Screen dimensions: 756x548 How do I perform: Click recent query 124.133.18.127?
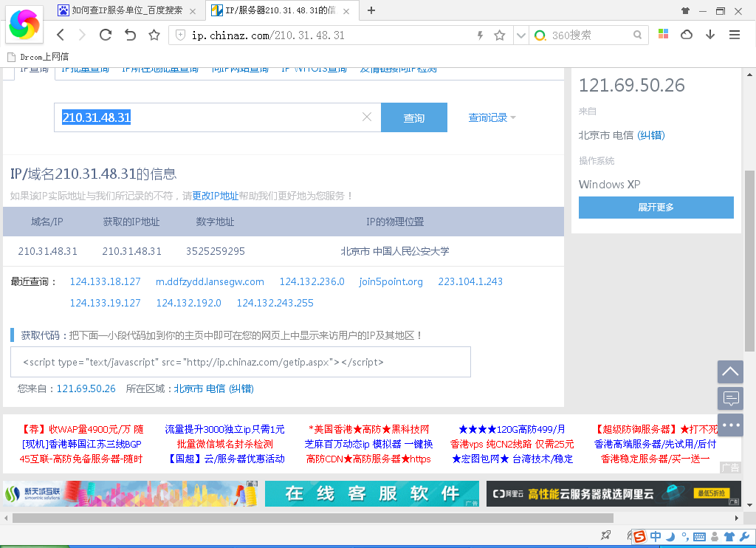click(105, 281)
